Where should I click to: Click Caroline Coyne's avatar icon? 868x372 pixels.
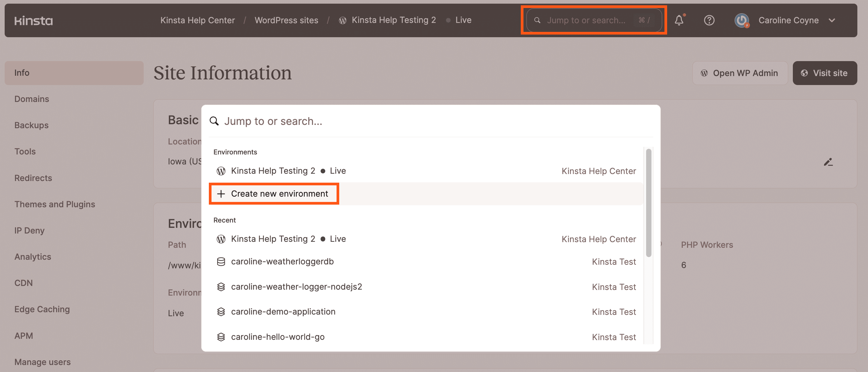click(741, 21)
